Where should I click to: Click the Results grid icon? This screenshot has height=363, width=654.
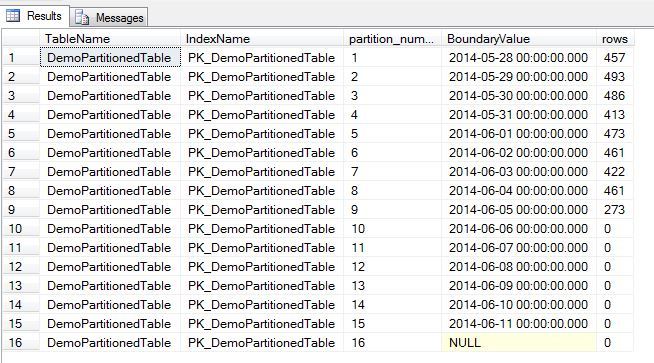(x=13, y=15)
